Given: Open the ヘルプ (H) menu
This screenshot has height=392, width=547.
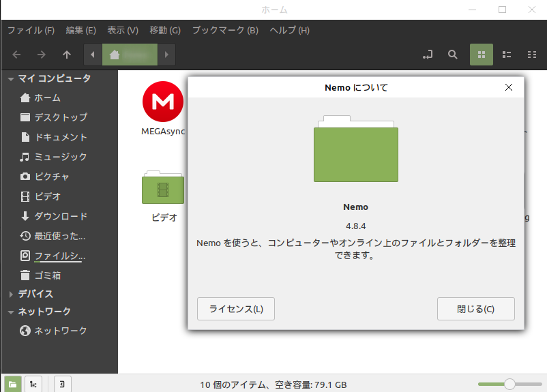Looking at the screenshot, I should point(290,31).
